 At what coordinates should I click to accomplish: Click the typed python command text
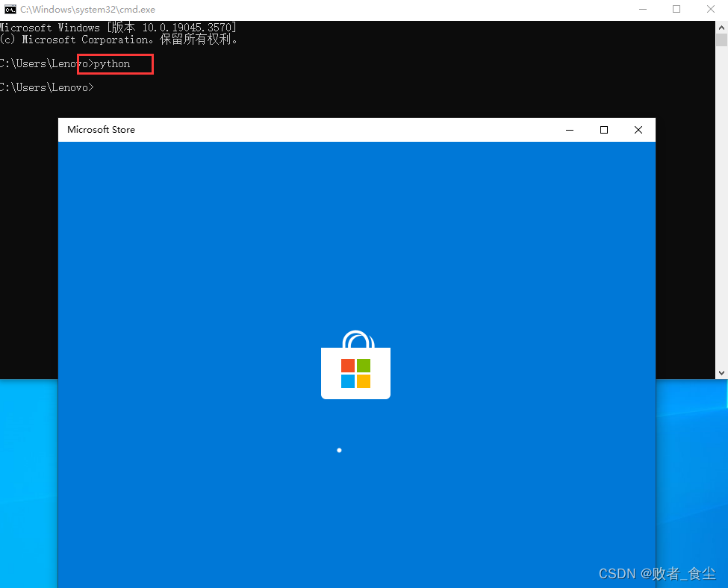pyautogui.click(x=112, y=64)
